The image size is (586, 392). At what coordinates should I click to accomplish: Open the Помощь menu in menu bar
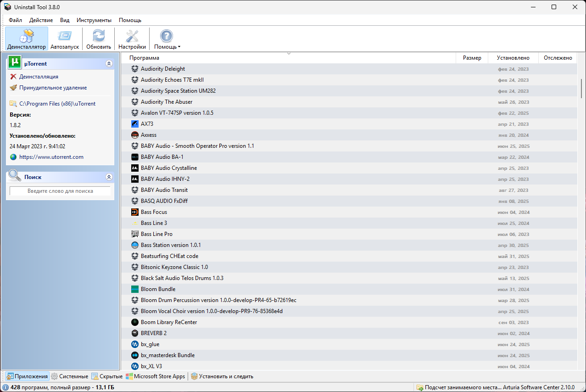[x=130, y=20]
